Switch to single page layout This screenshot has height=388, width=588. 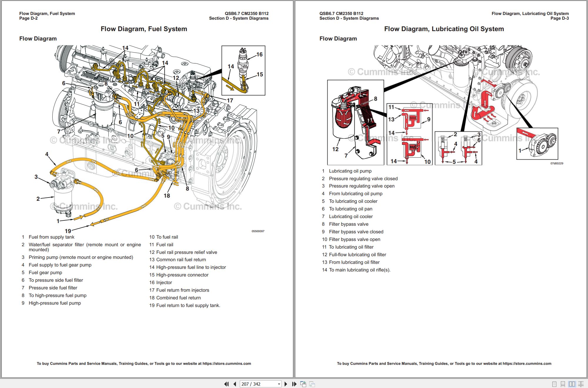(554, 384)
